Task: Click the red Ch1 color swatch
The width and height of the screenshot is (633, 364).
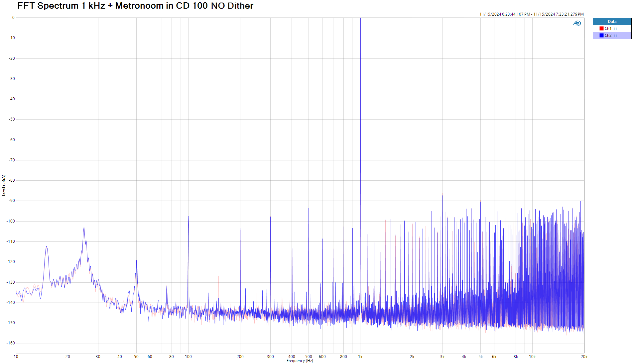Action: [601, 29]
